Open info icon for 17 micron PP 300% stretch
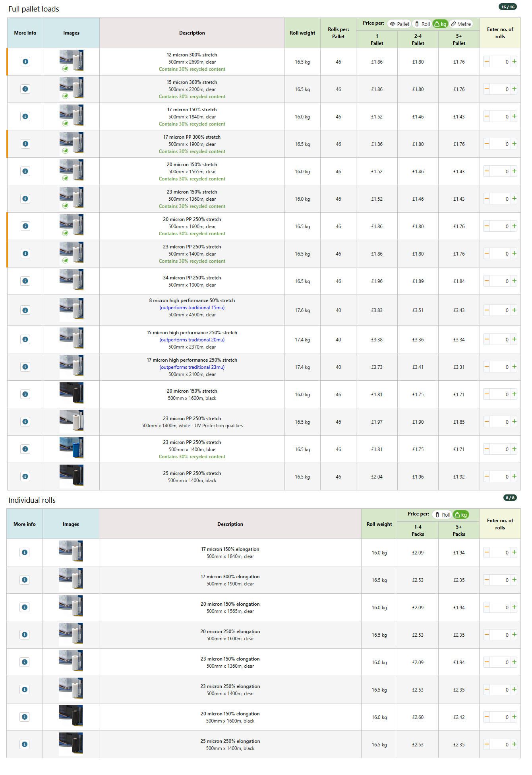532x775 pixels. [25, 144]
